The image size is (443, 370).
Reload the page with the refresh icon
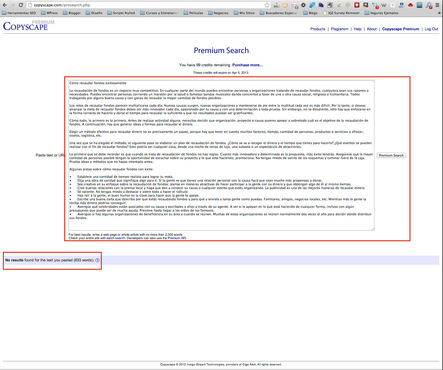21,5
